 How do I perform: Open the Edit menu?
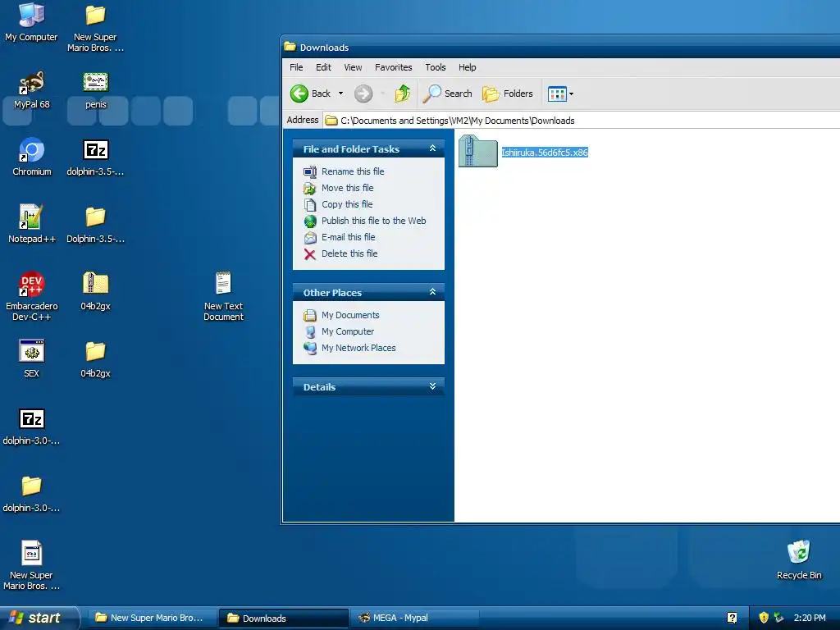point(323,67)
